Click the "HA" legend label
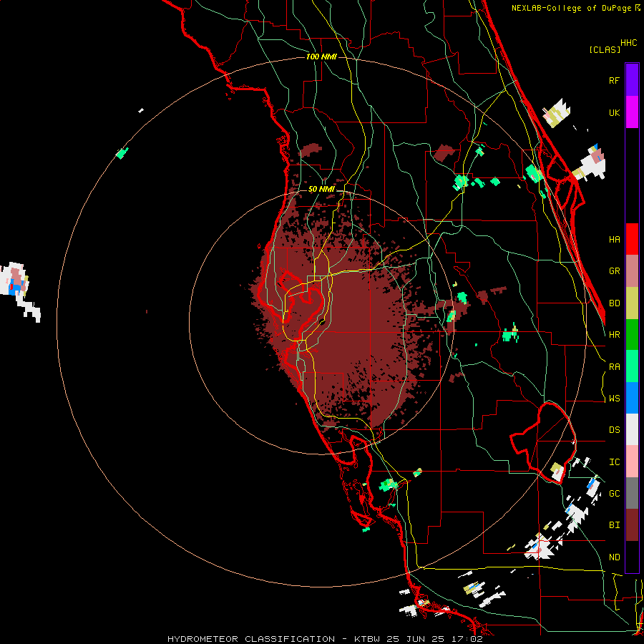Image resolution: width=644 pixels, height=644 pixels. click(615, 239)
